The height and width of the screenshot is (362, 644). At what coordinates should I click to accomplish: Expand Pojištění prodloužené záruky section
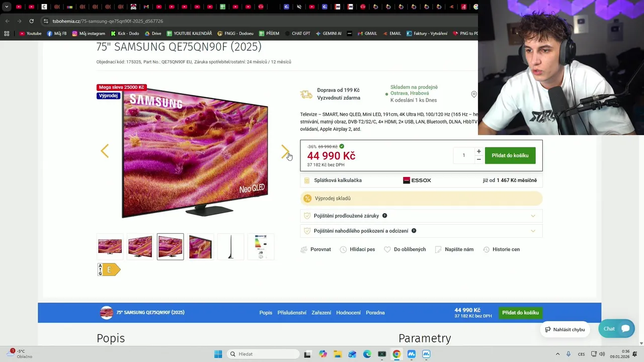click(x=421, y=216)
